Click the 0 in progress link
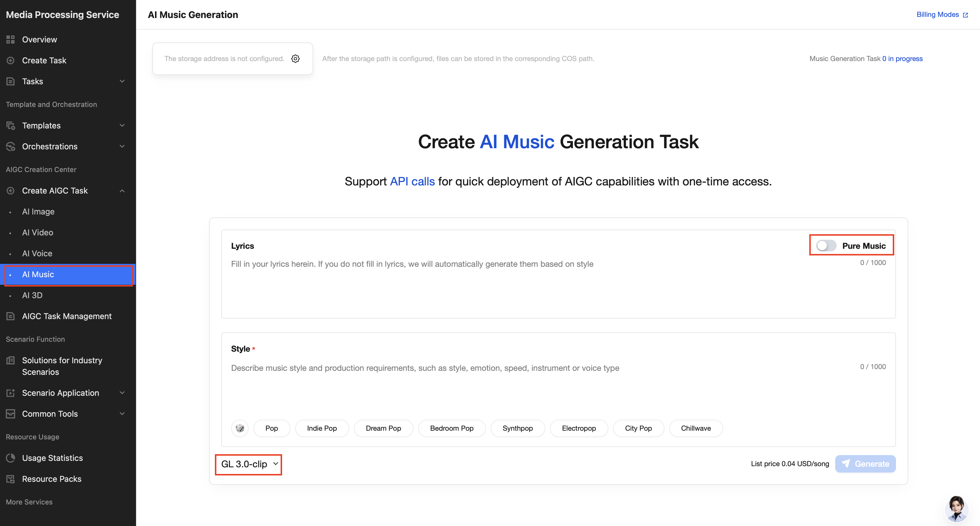Screen dimensions: 980x526 [x=902, y=58]
